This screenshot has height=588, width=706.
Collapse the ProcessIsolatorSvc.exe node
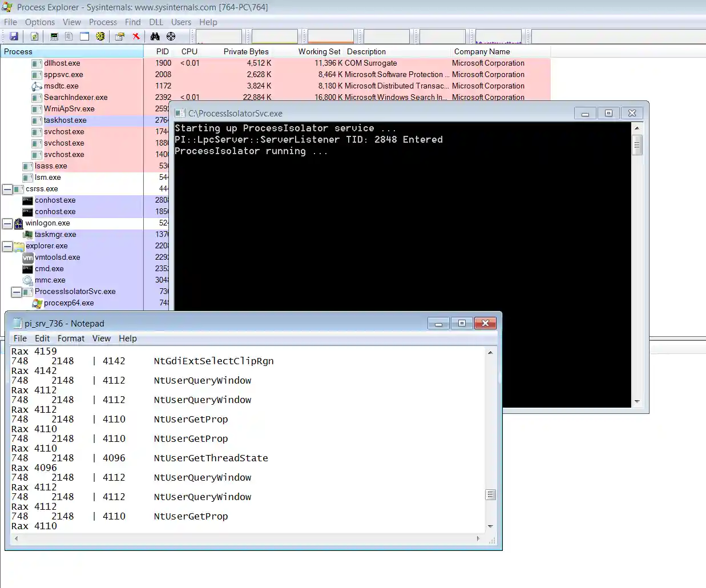(x=17, y=292)
